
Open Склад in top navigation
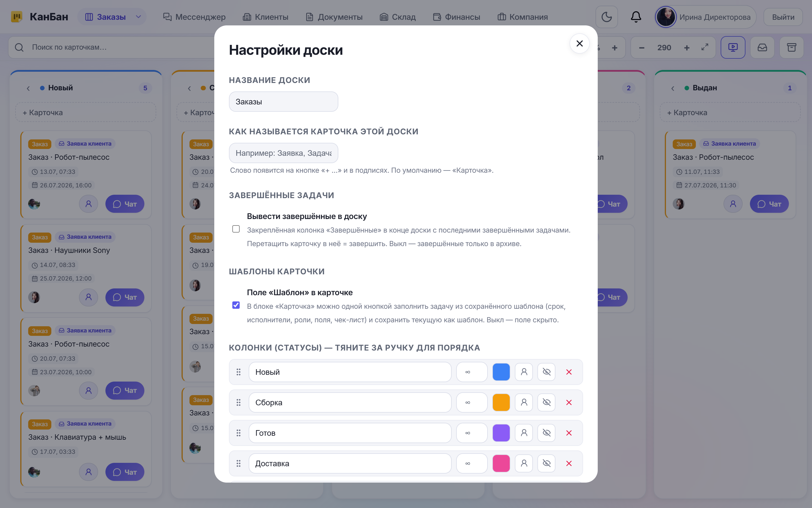point(398,17)
